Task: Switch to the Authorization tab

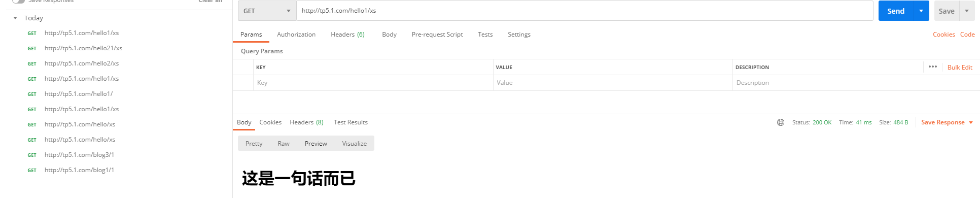Action: click(296, 35)
